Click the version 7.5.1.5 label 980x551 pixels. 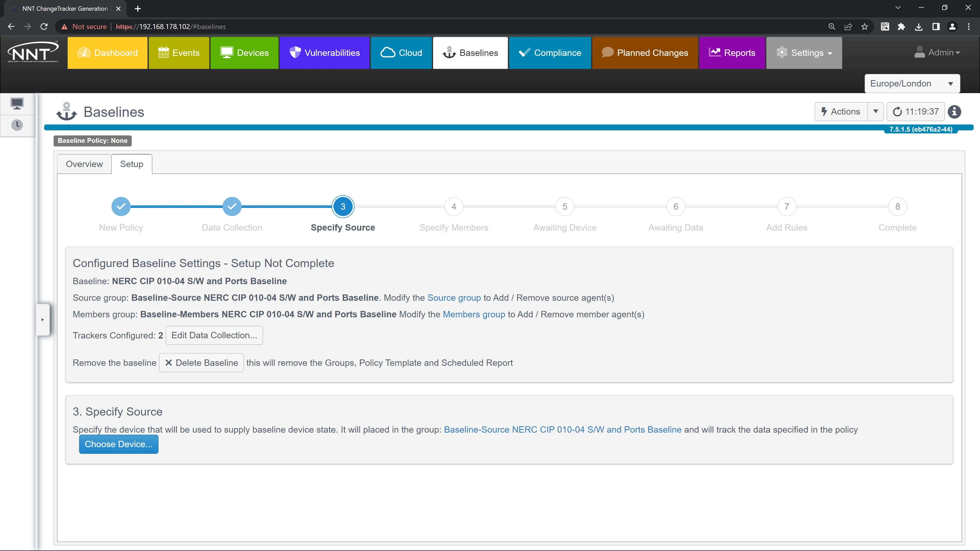tap(921, 129)
